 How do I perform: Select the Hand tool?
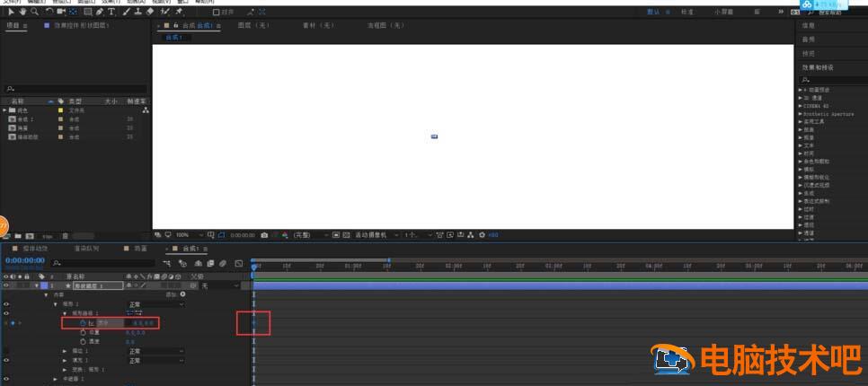coord(22,12)
